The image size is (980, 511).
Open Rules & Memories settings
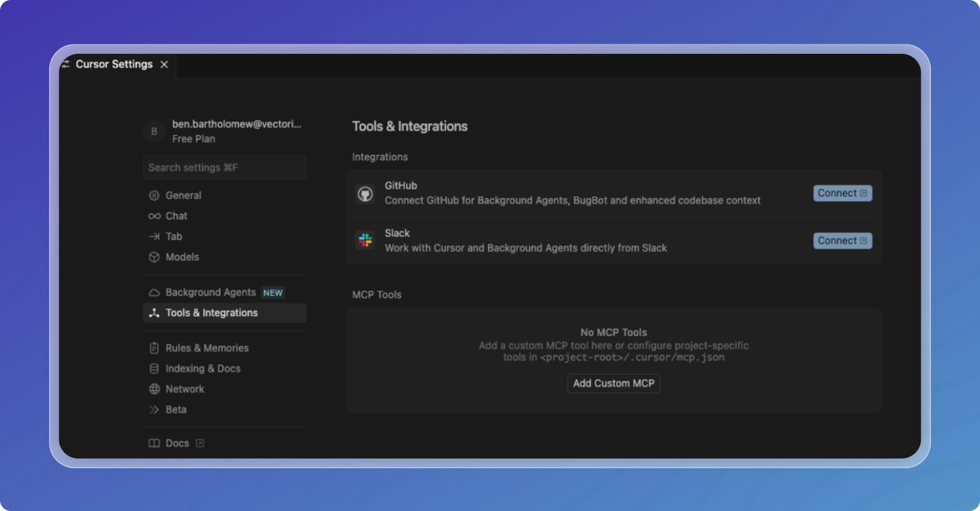click(224, 347)
